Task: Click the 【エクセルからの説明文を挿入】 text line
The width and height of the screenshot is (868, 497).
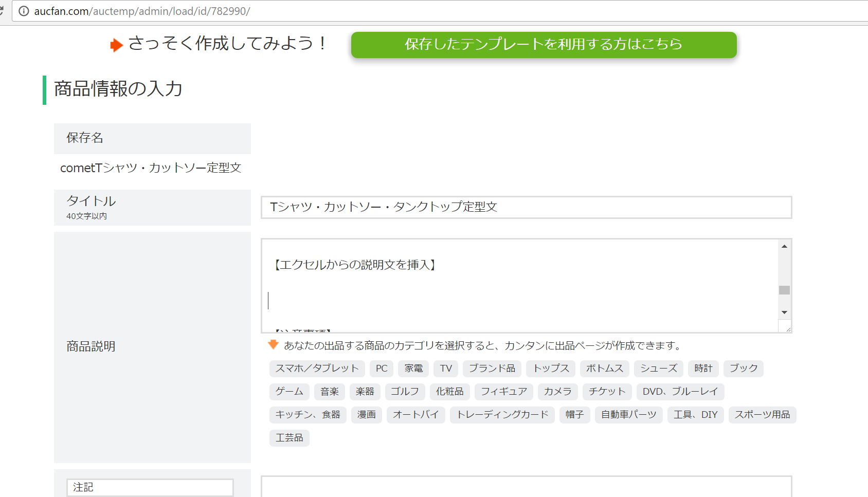Action: click(355, 265)
